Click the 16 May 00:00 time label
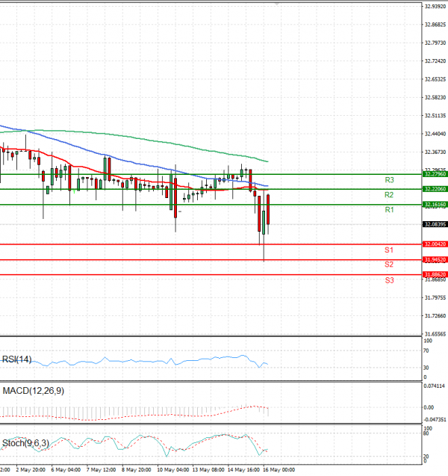The image size is (448, 476). (x=279, y=470)
